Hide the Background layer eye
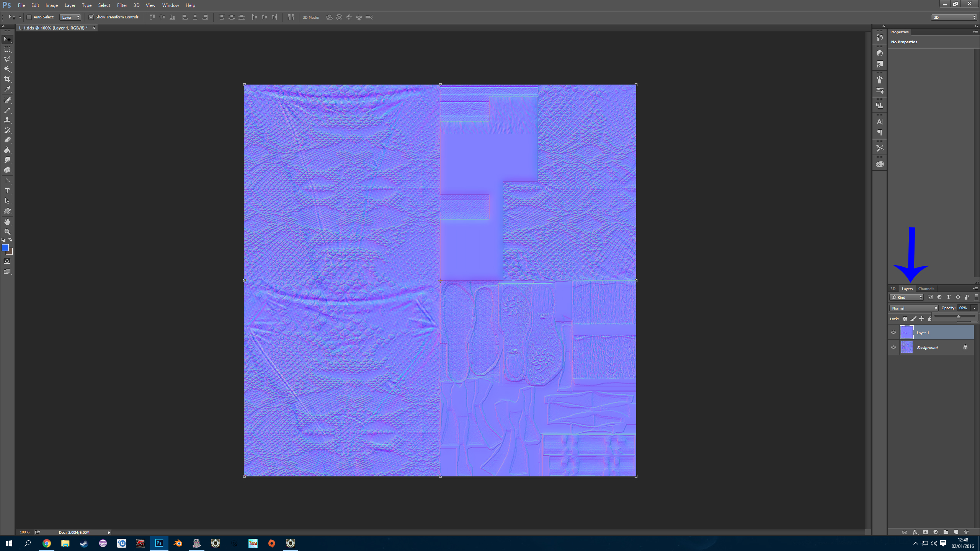Image resolution: width=980 pixels, height=551 pixels. (893, 347)
